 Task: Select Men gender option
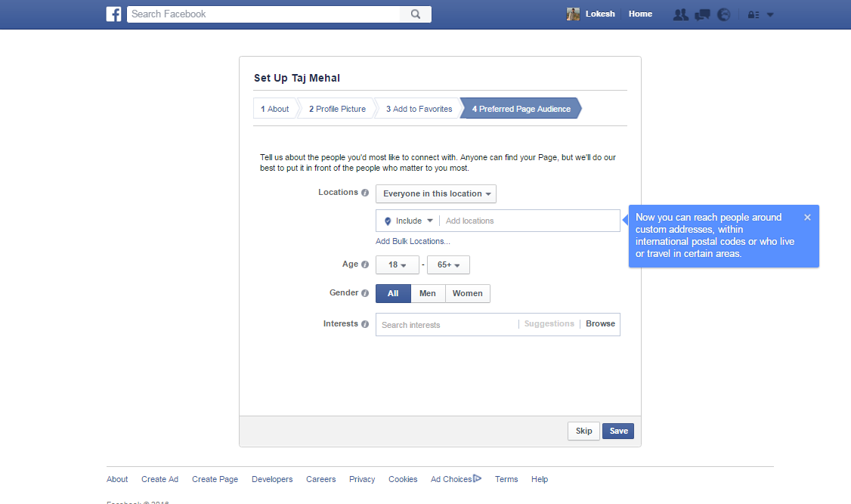(428, 293)
